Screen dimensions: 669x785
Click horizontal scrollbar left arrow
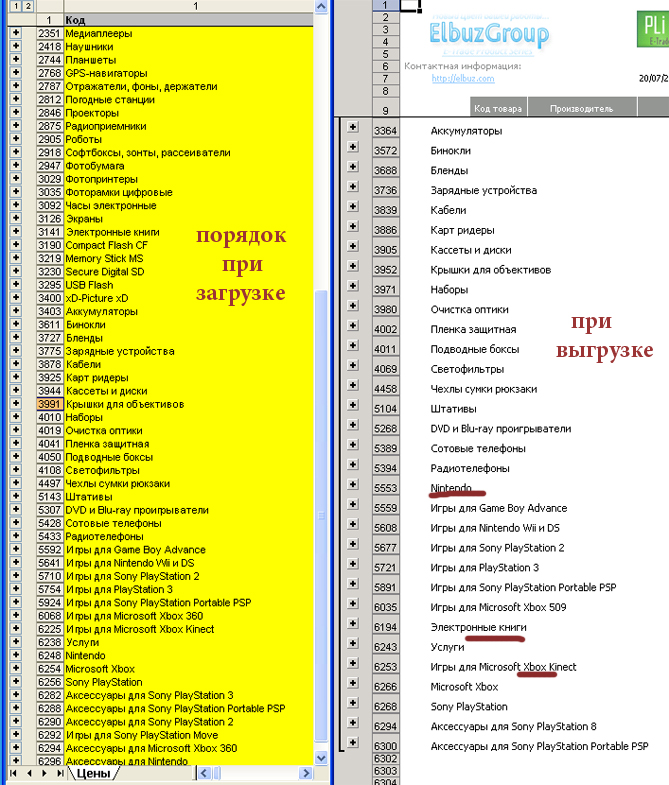point(204,773)
